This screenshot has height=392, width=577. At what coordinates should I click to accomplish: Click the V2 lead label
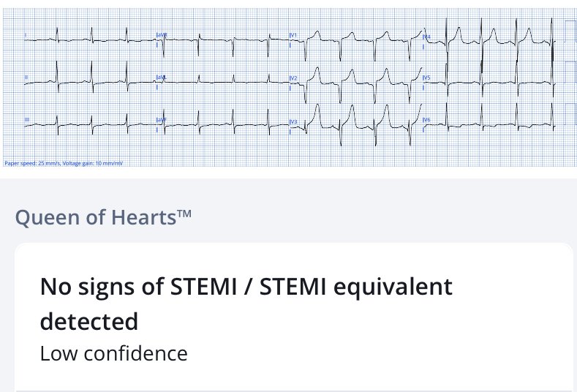point(293,78)
